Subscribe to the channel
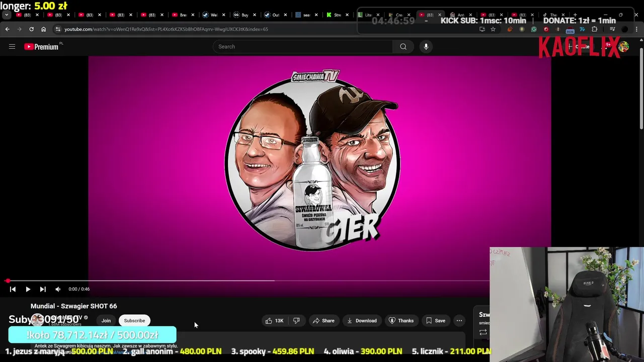The image size is (644, 362). click(134, 321)
